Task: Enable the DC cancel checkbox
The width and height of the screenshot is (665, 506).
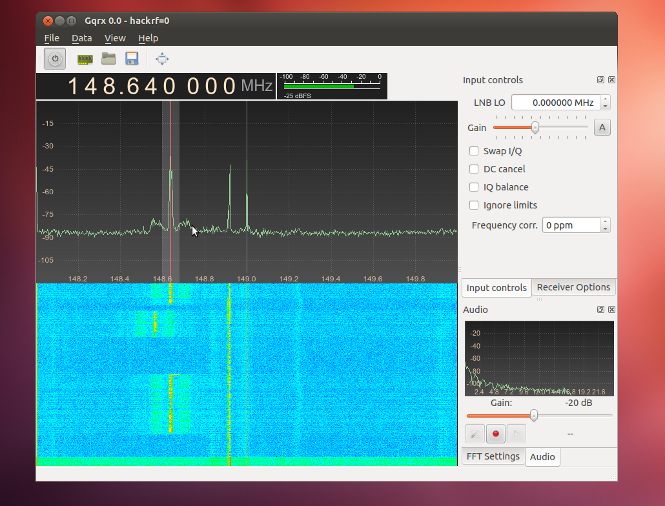Action: [x=474, y=169]
